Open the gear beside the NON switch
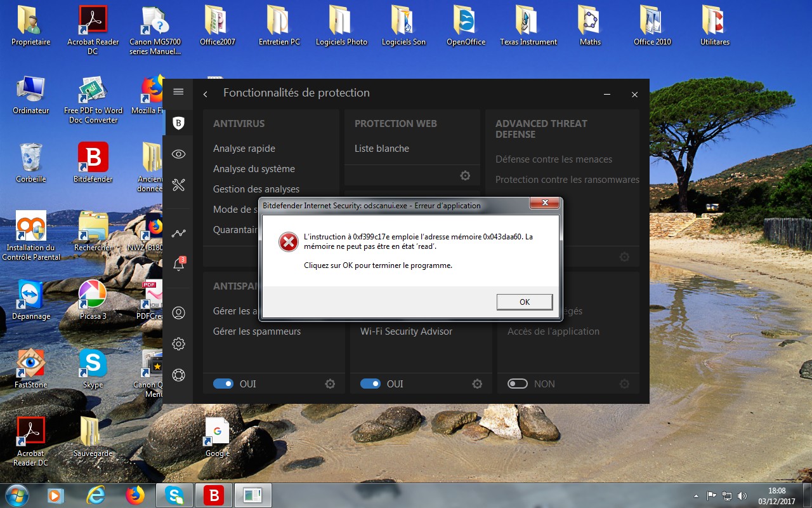The height and width of the screenshot is (508, 812). click(x=624, y=384)
